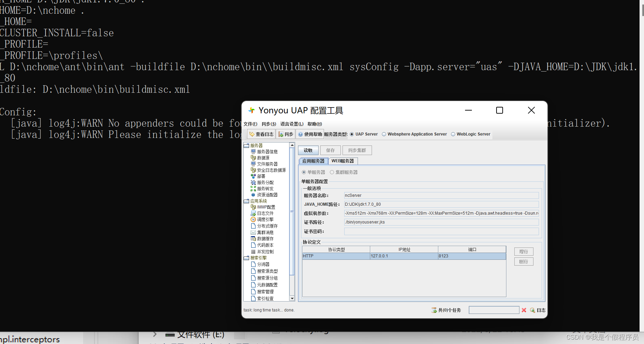
Task: Click the 读取 button
Action: click(308, 150)
